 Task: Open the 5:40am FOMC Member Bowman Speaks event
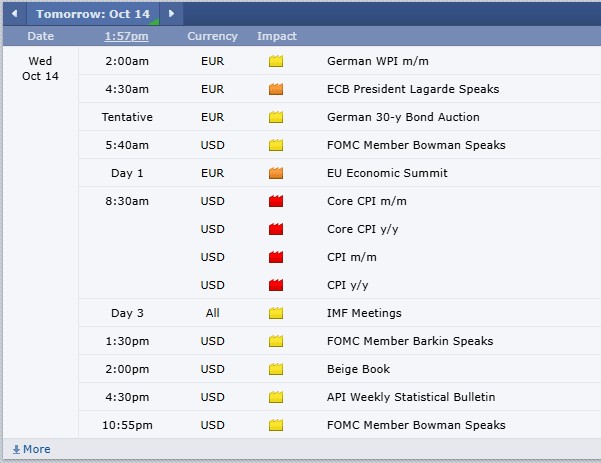click(x=416, y=145)
